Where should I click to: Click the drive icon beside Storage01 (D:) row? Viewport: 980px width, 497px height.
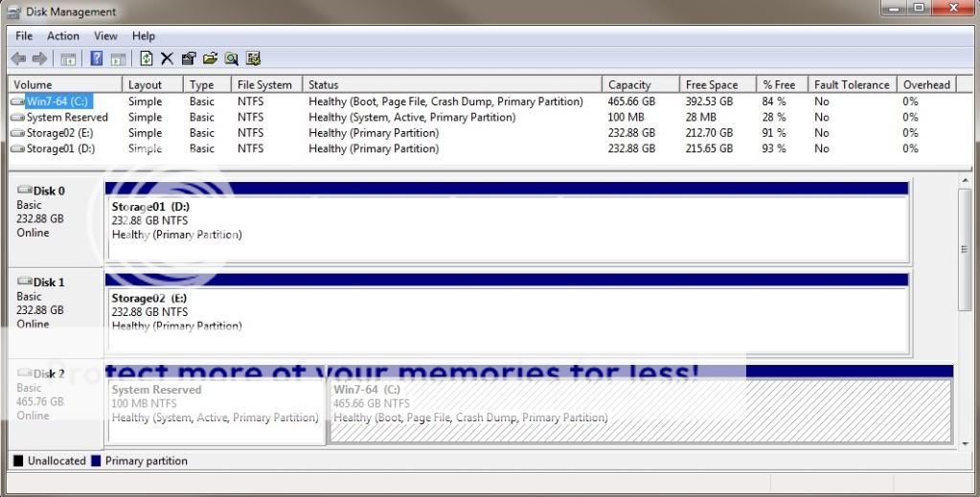[x=17, y=148]
